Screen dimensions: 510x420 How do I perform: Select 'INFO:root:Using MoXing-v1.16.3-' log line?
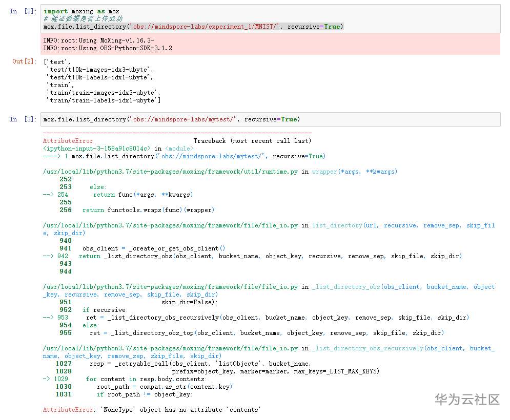tap(98, 40)
